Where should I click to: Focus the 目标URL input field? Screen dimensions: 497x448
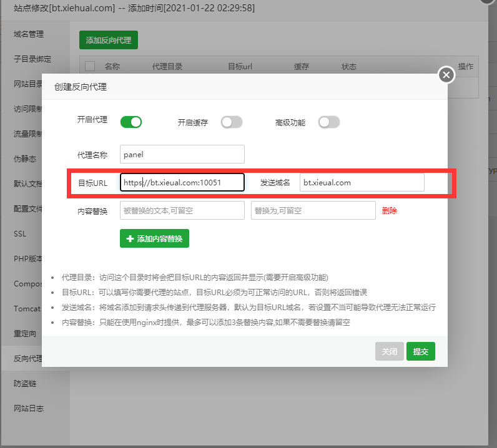[182, 182]
